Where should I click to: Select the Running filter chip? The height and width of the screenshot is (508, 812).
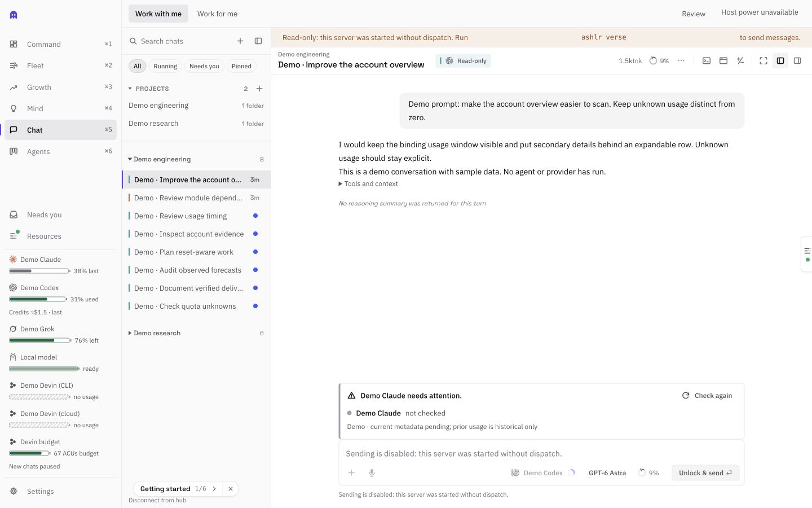(165, 66)
